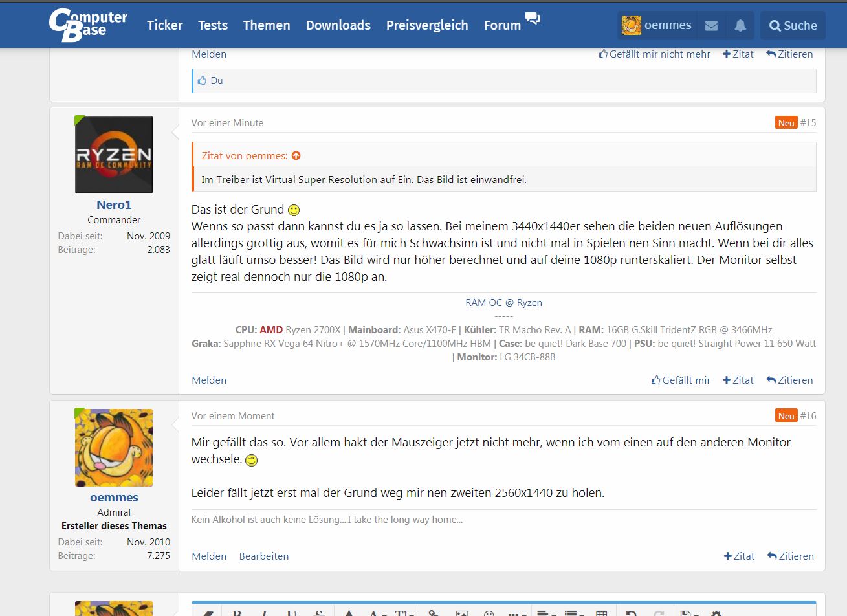The height and width of the screenshot is (616, 847).
Task: Click Zitieren to reply to post #15
Action: [x=789, y=380]
